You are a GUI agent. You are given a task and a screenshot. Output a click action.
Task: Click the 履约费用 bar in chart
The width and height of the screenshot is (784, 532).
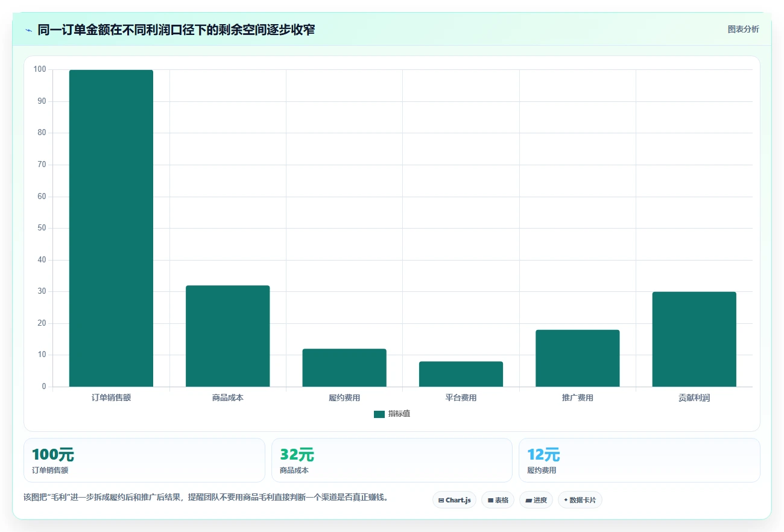[x=344, y=367]
